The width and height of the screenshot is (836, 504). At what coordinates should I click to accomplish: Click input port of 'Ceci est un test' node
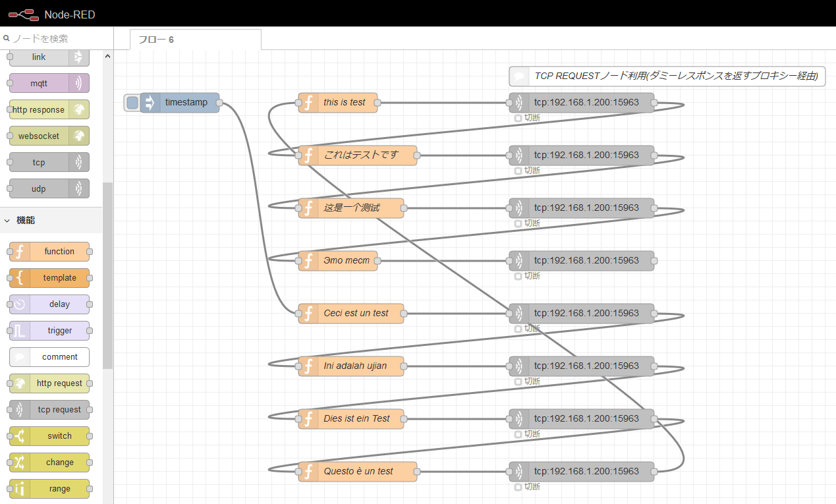click(298, 314)
